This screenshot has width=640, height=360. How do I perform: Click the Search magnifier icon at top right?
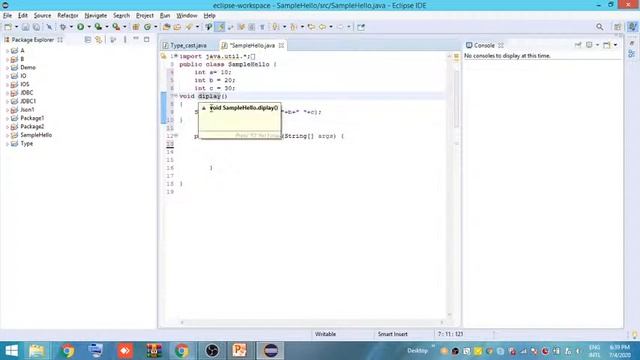click(600, 27)
